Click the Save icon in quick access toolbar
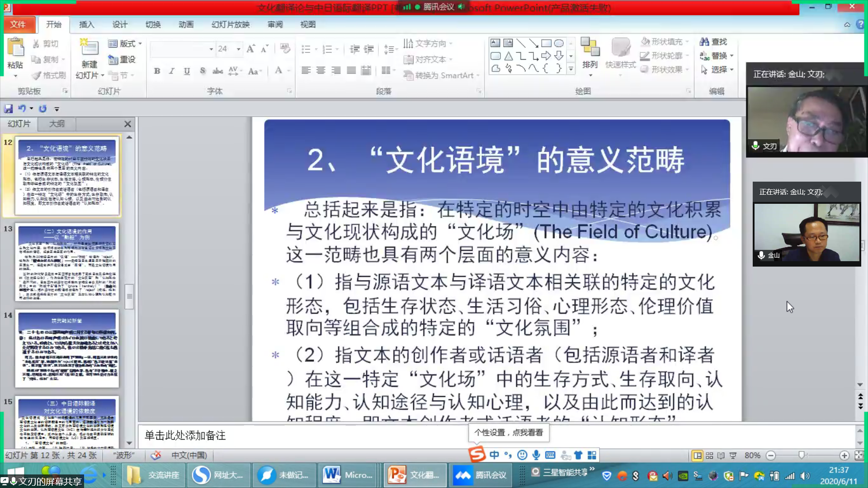This screenshot has width=868, height=488. (8, 109)
